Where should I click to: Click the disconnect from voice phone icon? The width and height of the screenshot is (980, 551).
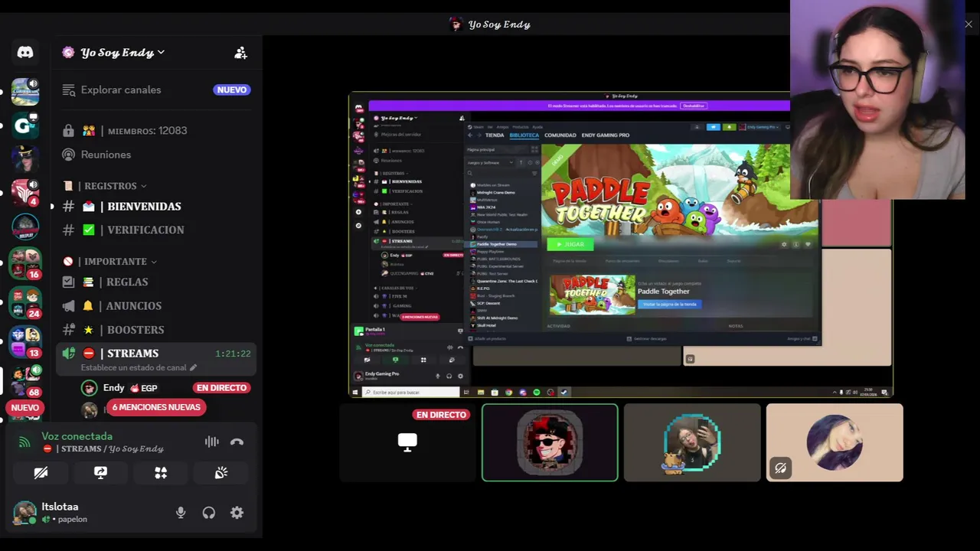(237, 442)
